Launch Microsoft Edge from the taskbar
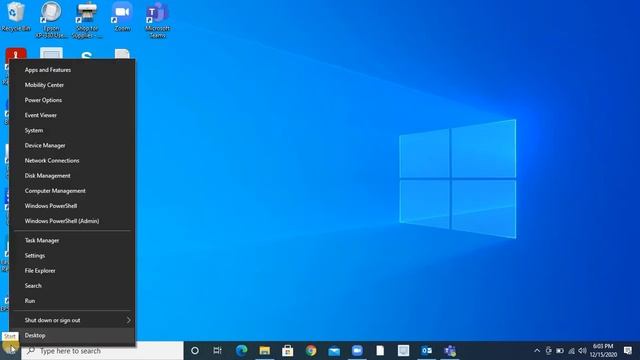The height and width of the screenshot is (360, 640). point(241,351)
